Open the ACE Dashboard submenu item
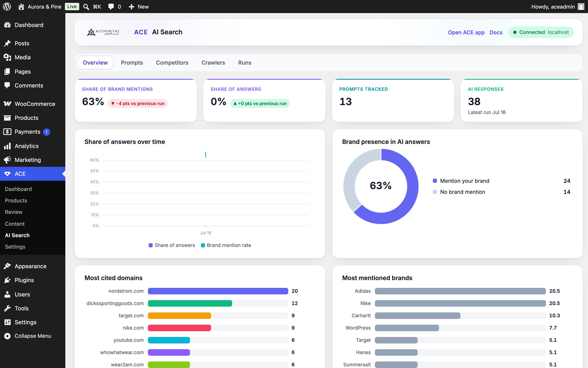 point(18,189)
